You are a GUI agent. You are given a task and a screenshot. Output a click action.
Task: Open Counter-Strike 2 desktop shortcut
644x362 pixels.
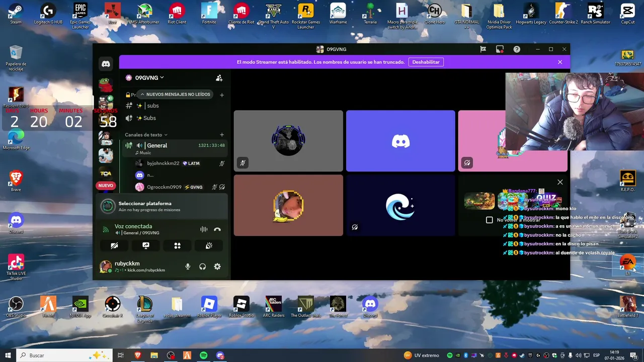563,13
